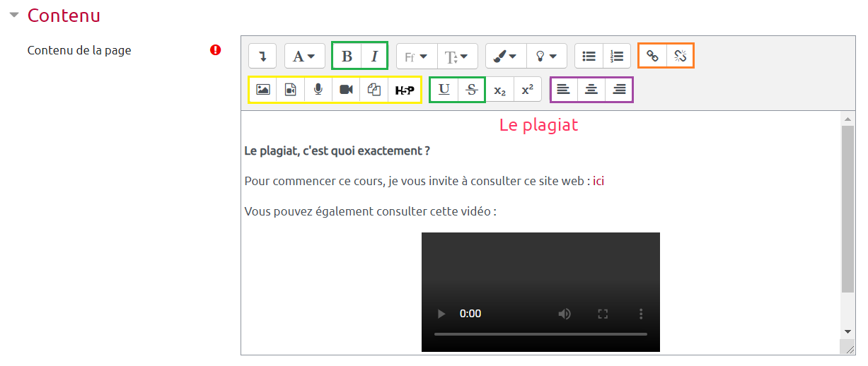
Task: Insert a hyperlink with link icon
Action: pyautogui.click(x=653, y=57)
